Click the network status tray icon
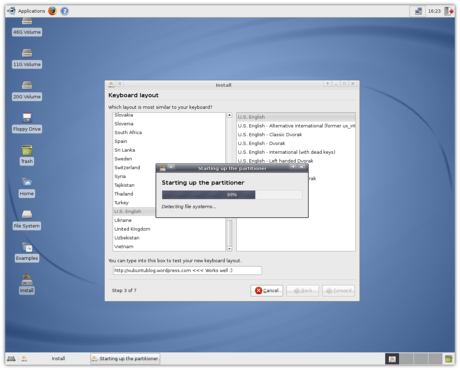Screen dimensions: 460x370 (x=418, y=11)
